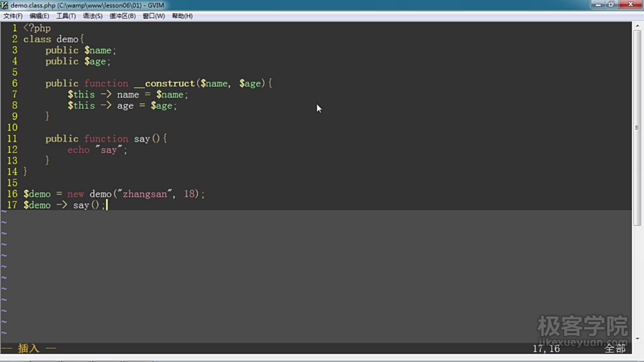Open the 工具(T) tools menu
Screen dimensions: 644x362
[x=66, y=16]
